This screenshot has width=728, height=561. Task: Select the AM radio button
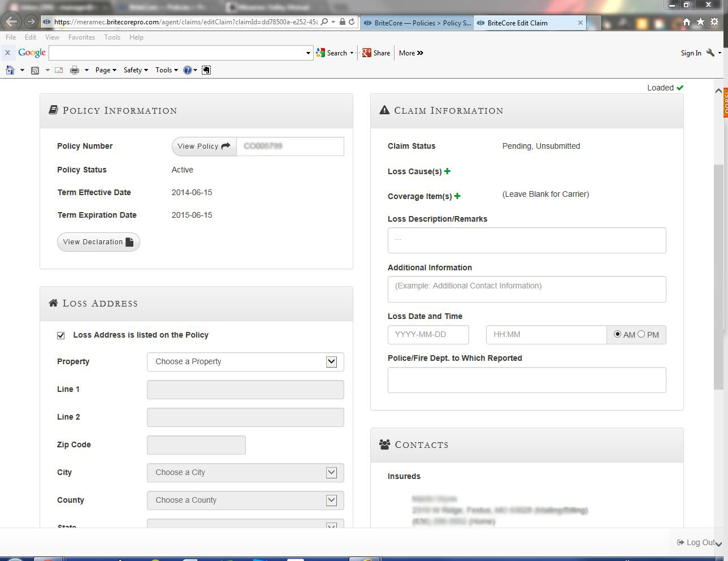617,334
